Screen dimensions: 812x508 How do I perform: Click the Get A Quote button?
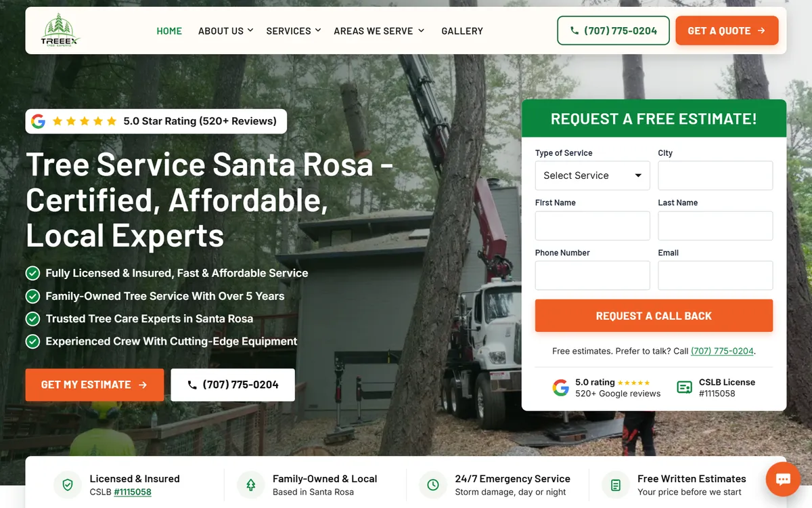pyautogui.click(x=727, y=30)
